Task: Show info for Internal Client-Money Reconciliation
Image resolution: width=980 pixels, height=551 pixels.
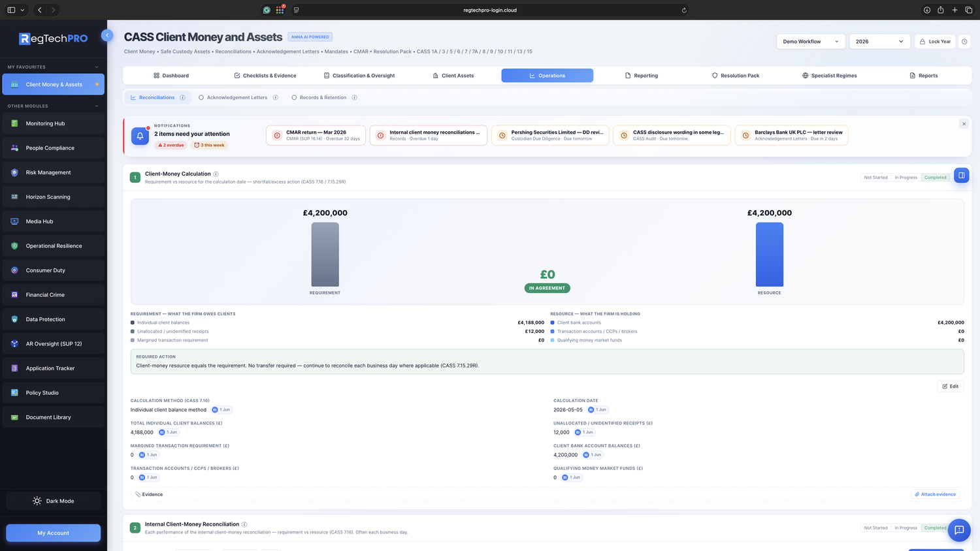Action: pos(244,524)
